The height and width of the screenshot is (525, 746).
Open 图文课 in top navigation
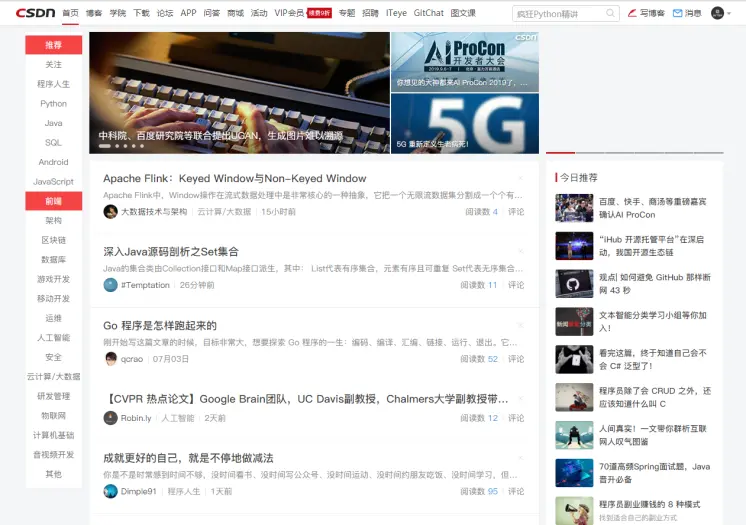tap(463, 13)
